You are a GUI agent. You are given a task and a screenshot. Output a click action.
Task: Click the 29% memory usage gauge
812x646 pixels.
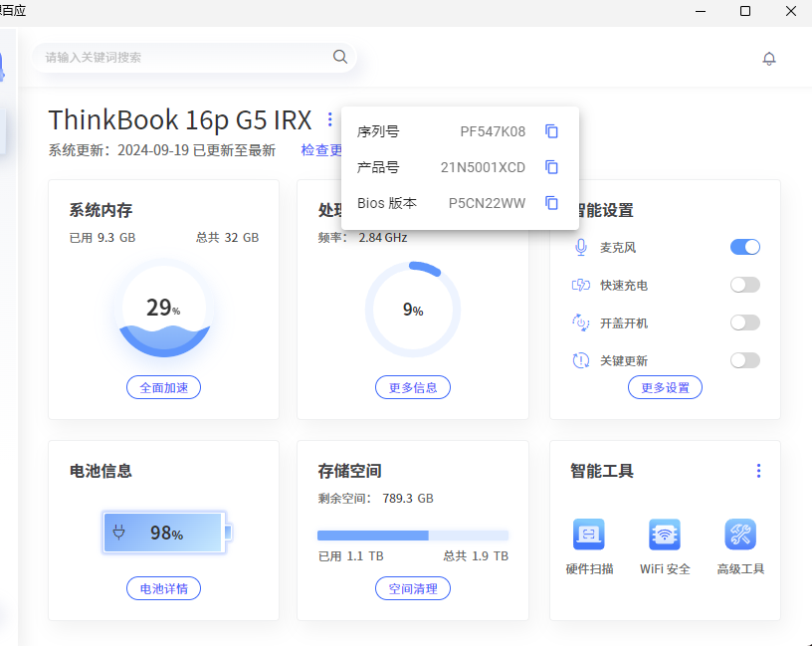point(164,310)
